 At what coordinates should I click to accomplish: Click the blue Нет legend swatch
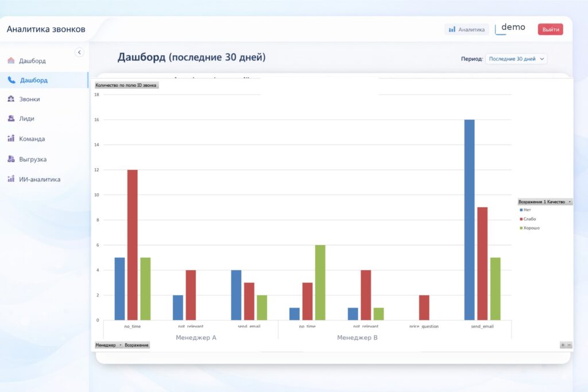(521, 210)
